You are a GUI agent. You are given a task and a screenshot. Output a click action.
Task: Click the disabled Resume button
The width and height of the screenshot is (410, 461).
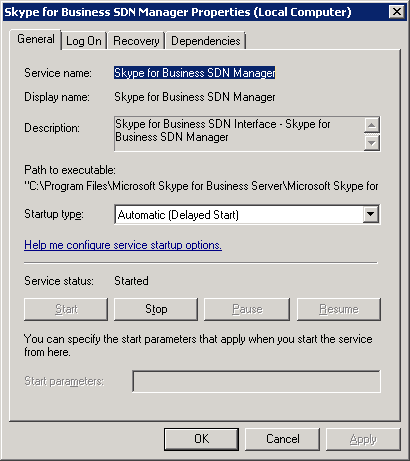339,309
